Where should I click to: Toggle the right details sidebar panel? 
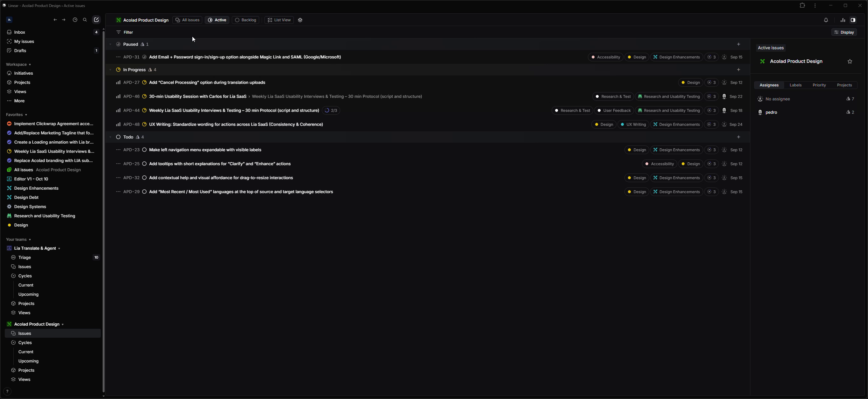point(853,20)
